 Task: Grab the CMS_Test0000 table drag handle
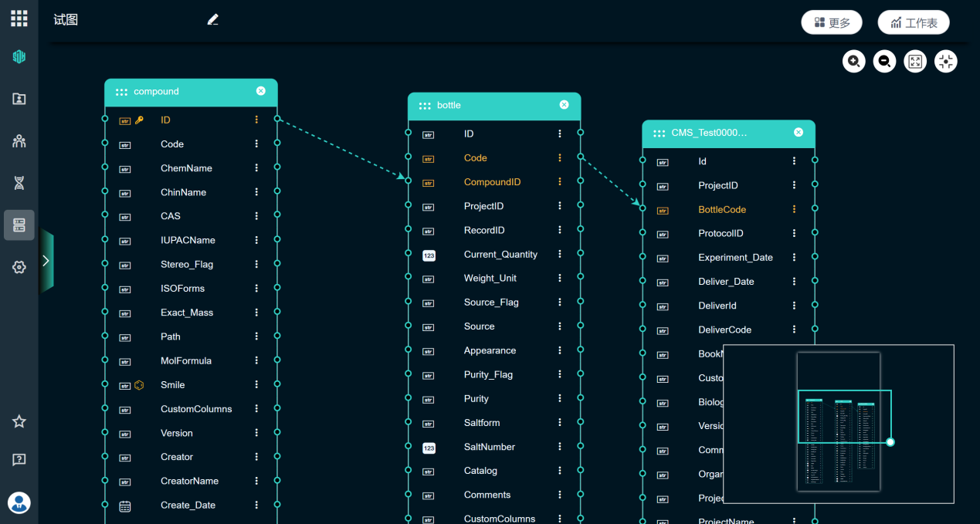click(659, 134)
